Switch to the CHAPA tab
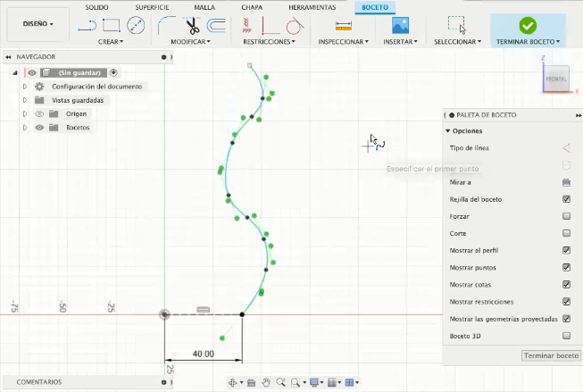This screenshot has height=392, width=583. pyautogui.click(x=252, y=7)
